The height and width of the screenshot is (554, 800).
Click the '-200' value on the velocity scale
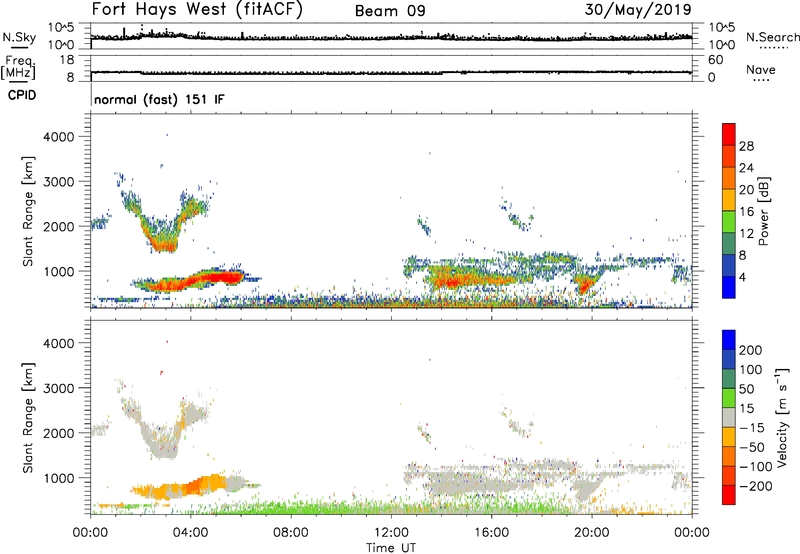(756, 486)
